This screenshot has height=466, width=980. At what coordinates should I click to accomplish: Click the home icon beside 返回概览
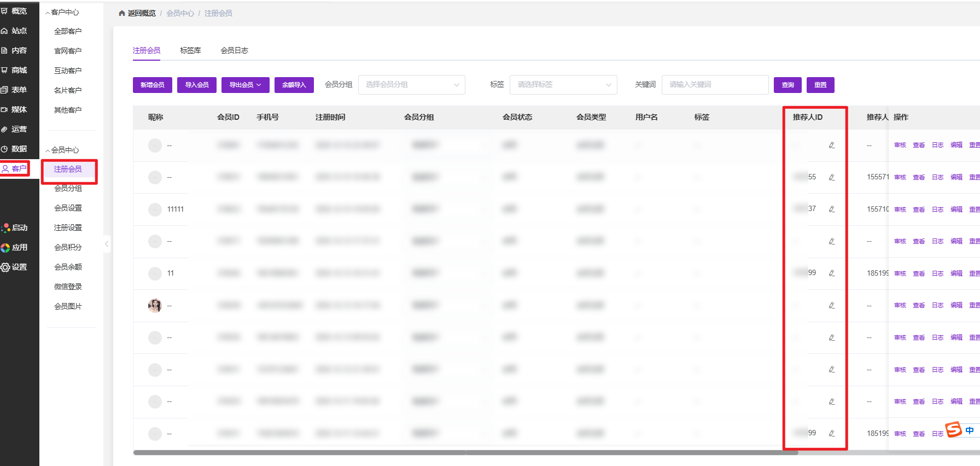coord(122,13)
